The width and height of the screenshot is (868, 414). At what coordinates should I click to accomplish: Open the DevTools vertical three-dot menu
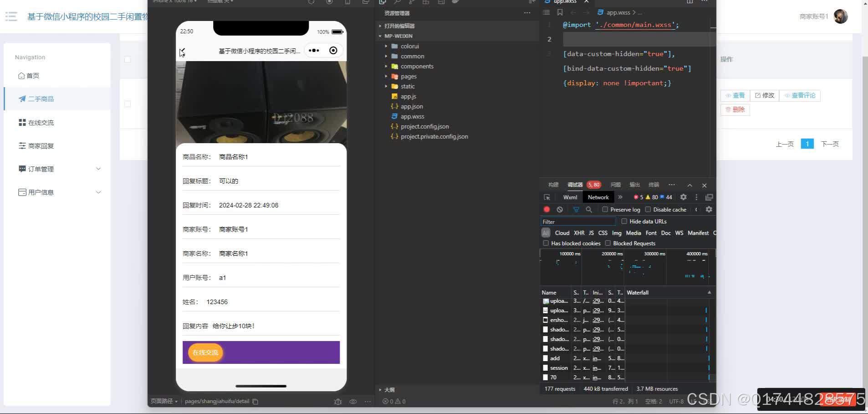tap(696, 197)
